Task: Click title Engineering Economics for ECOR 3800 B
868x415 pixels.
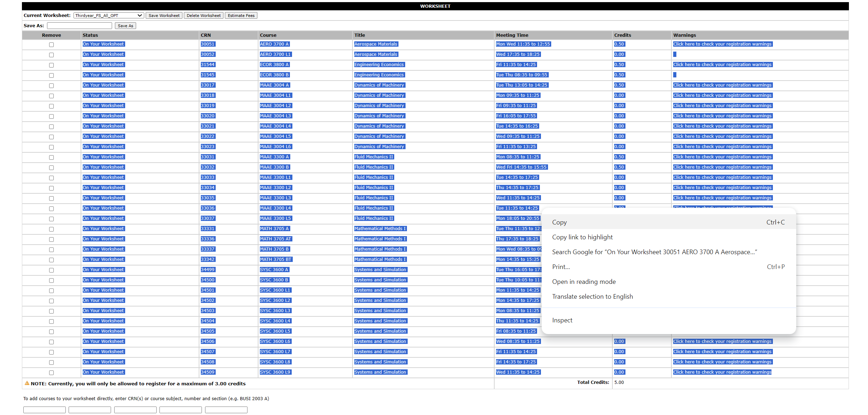Action: tap(379, 75)
